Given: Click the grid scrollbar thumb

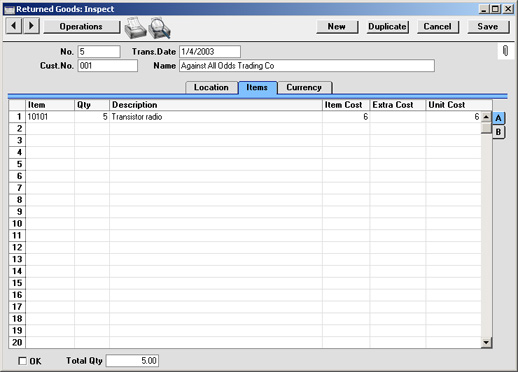Looking at the screenshot, I should pyautogui.click(x=486, y=128).
